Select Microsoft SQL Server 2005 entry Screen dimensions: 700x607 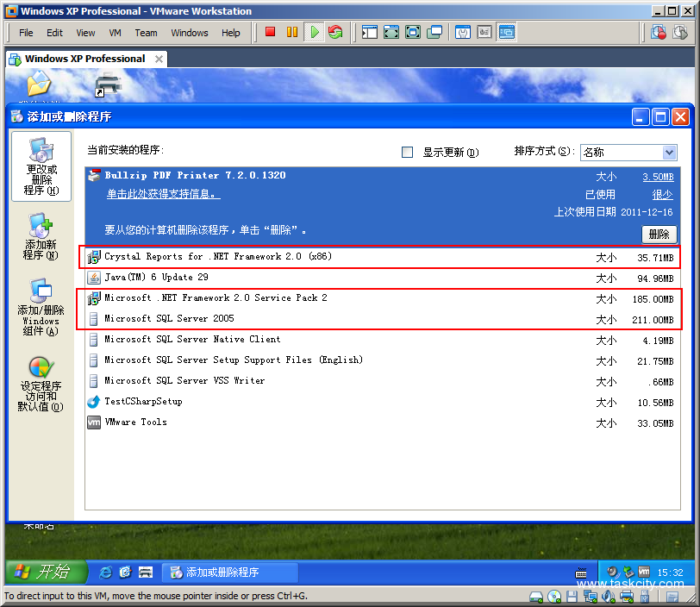(383, 319)
